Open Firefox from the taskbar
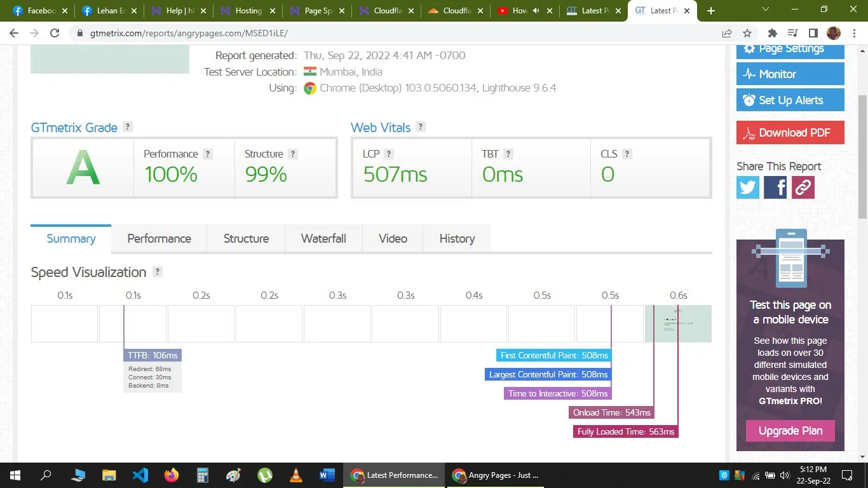This screenshot has width=868, height=488. tap(172, 475)
